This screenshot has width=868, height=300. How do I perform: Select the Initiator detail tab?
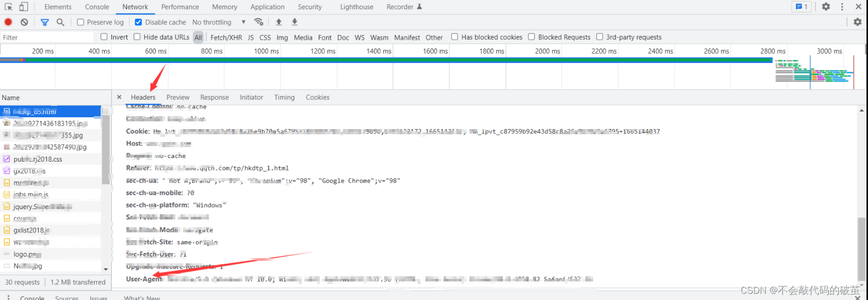click(251, 97)
